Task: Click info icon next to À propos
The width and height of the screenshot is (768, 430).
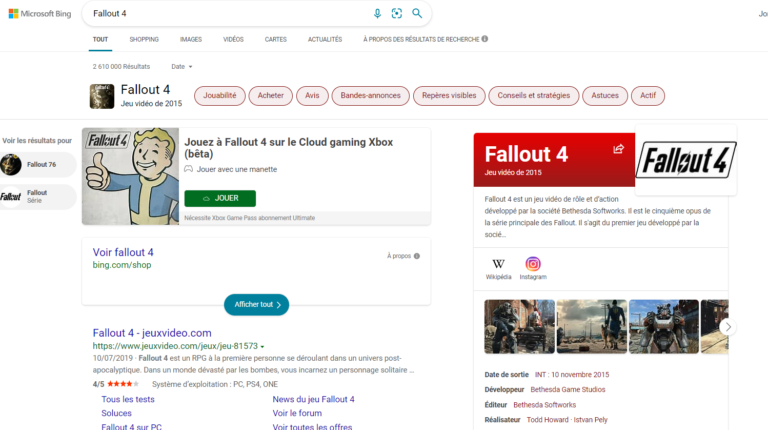Action: point(417,256)
